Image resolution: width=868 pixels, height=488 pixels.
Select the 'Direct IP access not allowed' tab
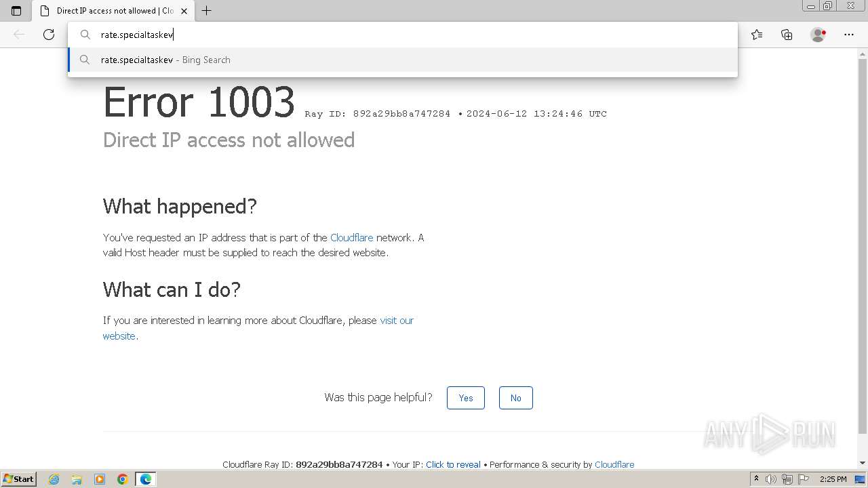click(x=113, y=11)
